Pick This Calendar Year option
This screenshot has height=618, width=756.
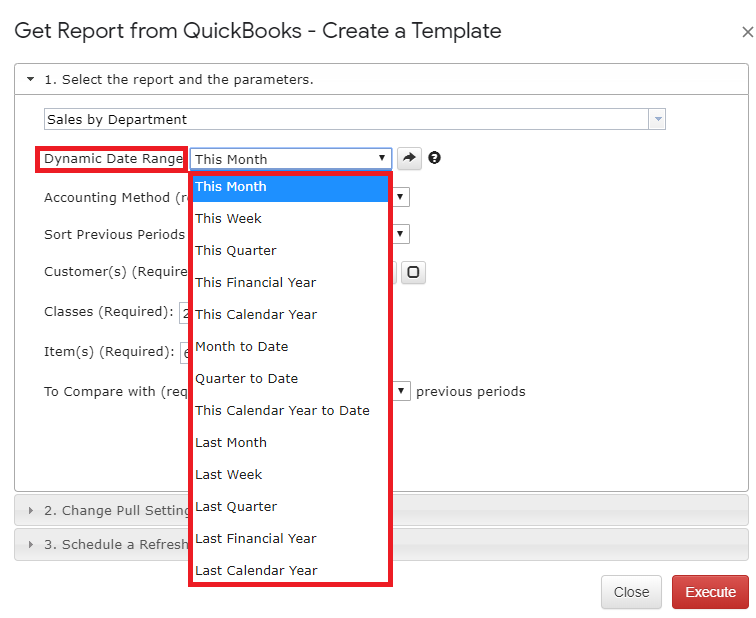point(290,314)
